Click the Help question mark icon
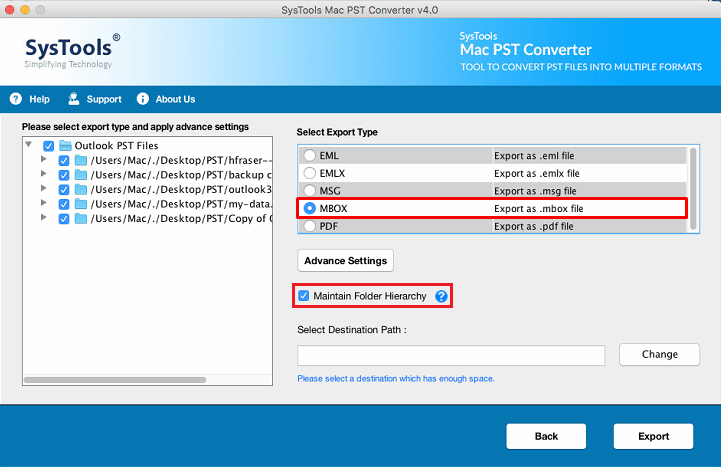 (16, 99)
